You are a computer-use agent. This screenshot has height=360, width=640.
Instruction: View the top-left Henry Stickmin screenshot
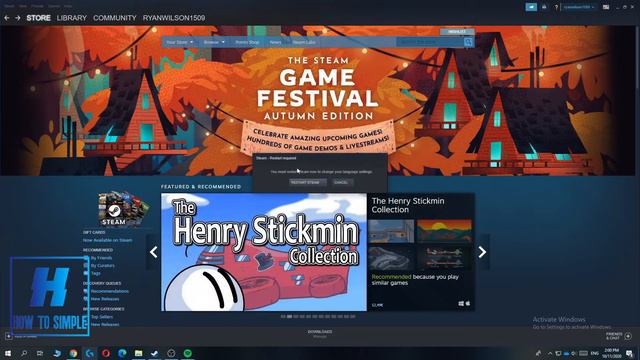pos(391,231)
